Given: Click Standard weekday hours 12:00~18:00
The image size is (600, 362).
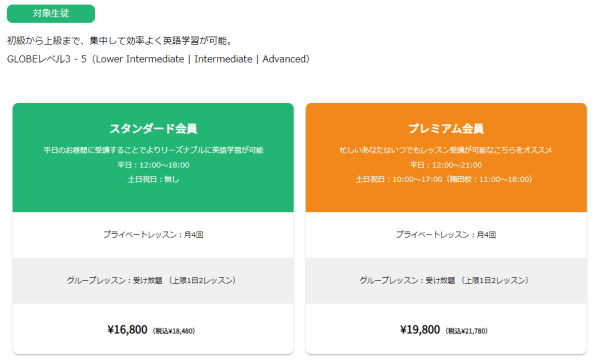Looking at the screenshot, I should coord(153,165).
